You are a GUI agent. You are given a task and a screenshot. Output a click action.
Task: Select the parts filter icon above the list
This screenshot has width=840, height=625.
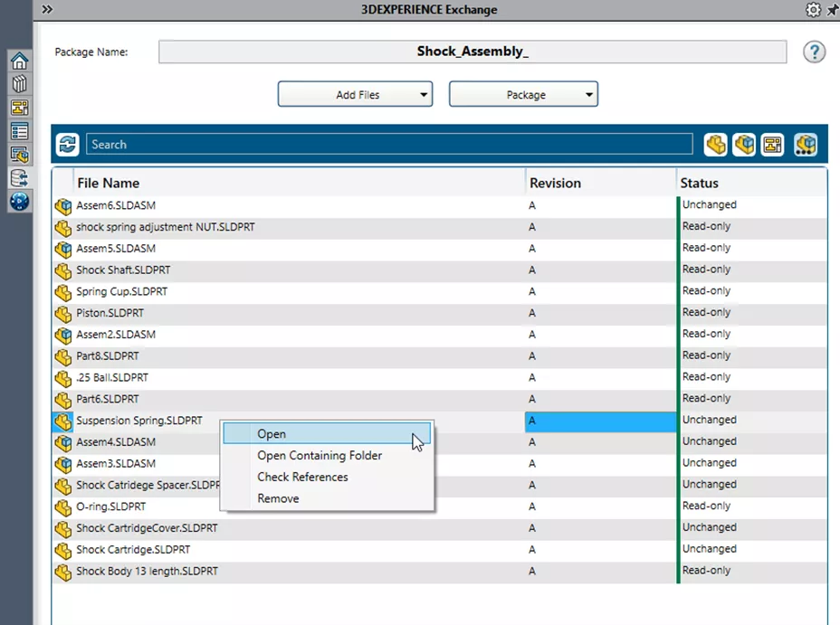[715, 144]
